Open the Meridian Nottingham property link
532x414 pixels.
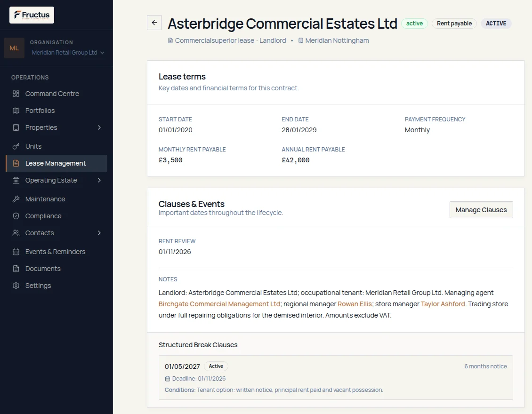[337, 40]
